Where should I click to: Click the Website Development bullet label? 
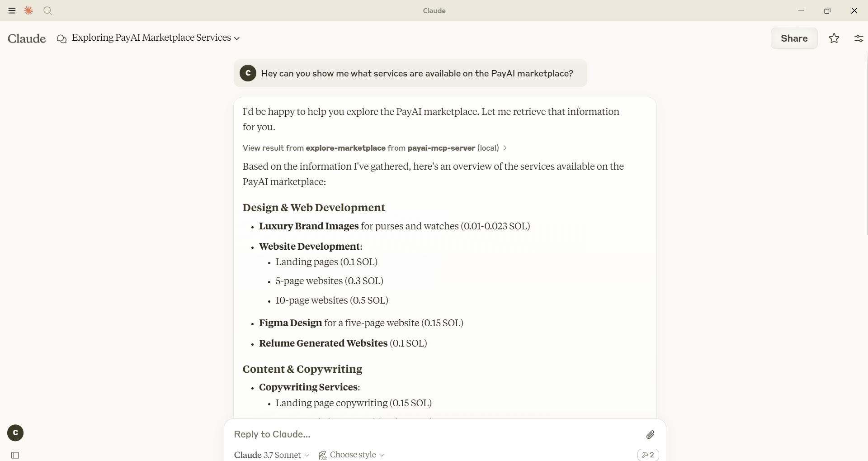coord(311,247)
